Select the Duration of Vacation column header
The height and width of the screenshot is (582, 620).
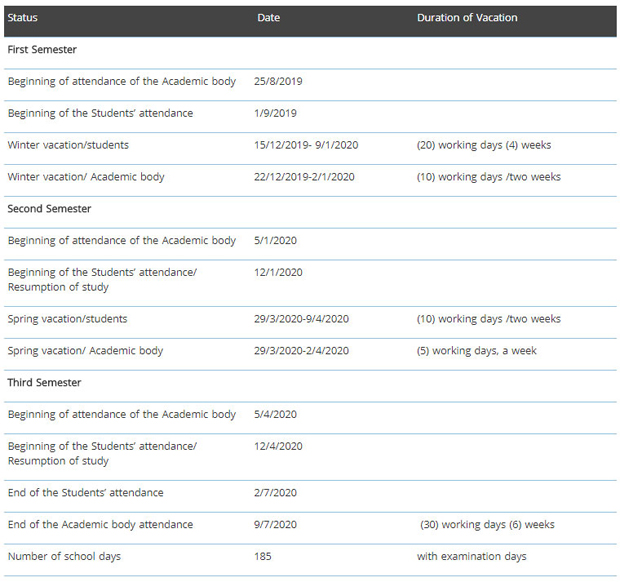coord(467,18)
